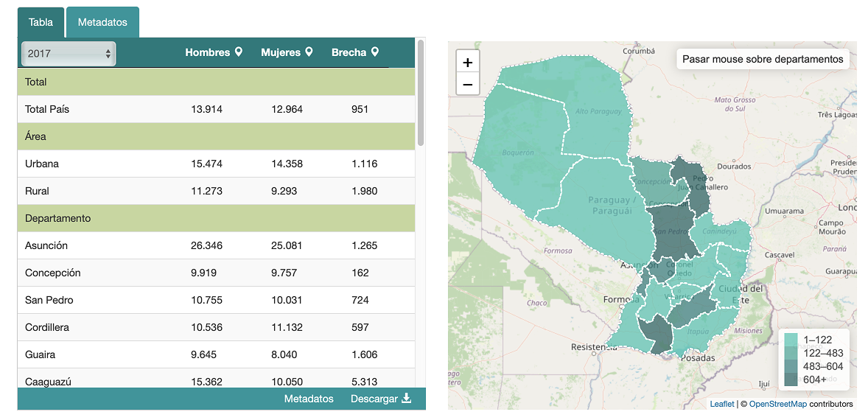Open the Leaflet attribution link

coord(721,404)
